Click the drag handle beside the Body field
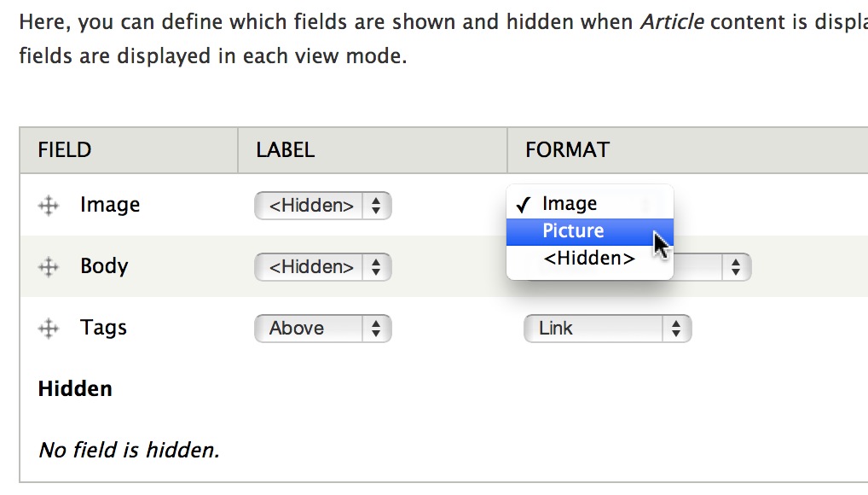The image size is (868, 495). click(49, 266)
